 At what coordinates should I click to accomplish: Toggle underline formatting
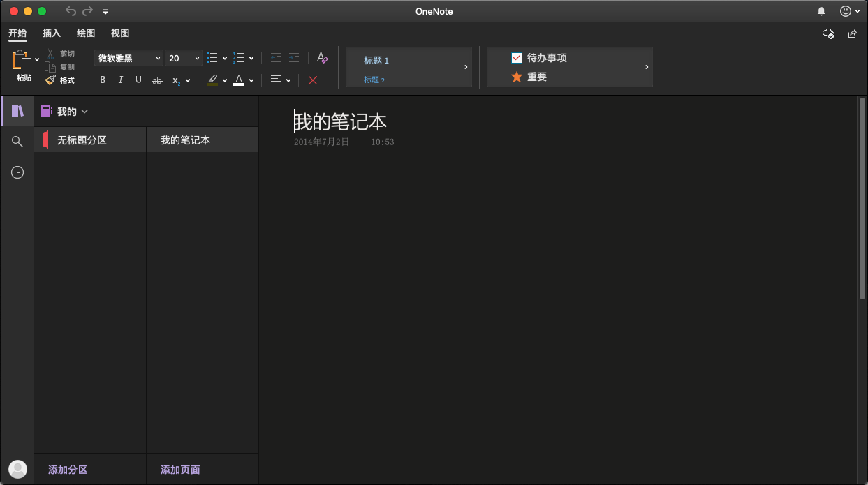point(138,80)
